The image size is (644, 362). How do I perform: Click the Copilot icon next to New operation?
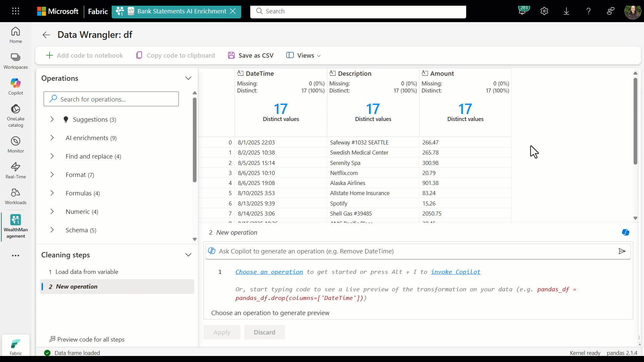coord(626,232)
